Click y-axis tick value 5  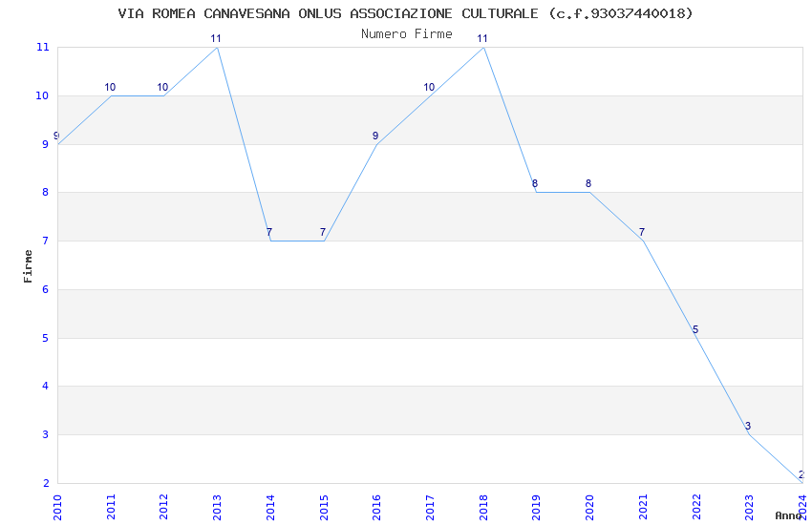tap(46, 338)
